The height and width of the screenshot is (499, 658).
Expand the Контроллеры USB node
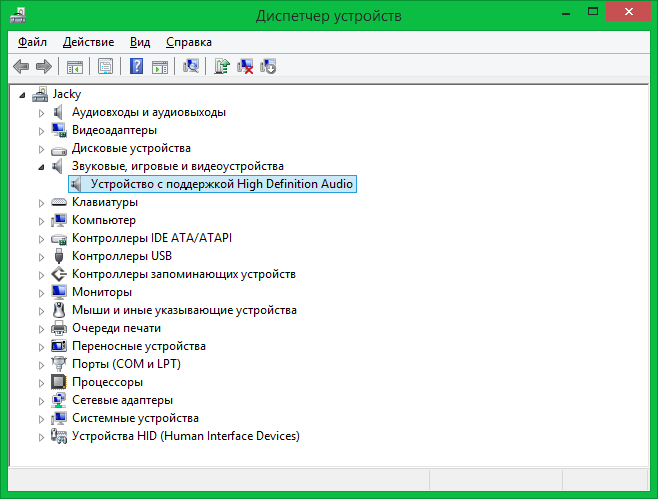coord(41,256)
